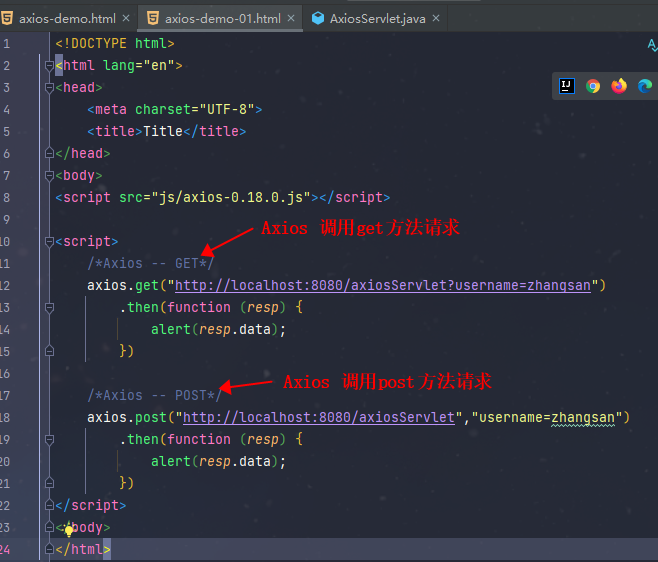658x562 pixels.
Task: Click fold marker at closing script line 22
Action: pos(49,505)
